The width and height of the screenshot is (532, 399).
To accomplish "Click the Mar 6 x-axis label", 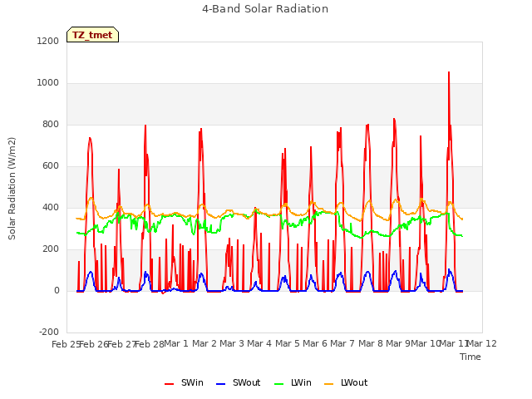I will [x=315, y=343].
